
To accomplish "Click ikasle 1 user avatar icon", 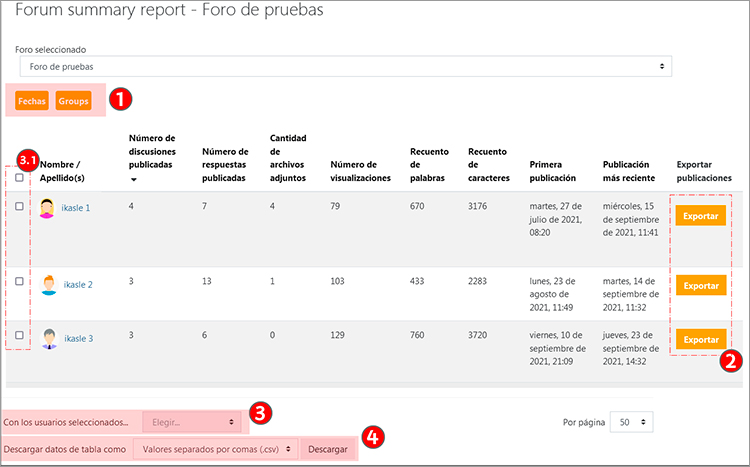I will 48,208.
